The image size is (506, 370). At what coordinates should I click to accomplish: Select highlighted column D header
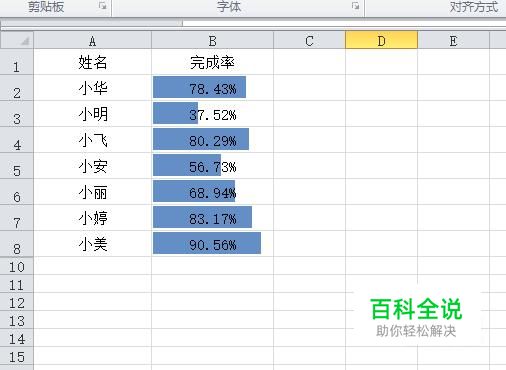tap(382, 40)
